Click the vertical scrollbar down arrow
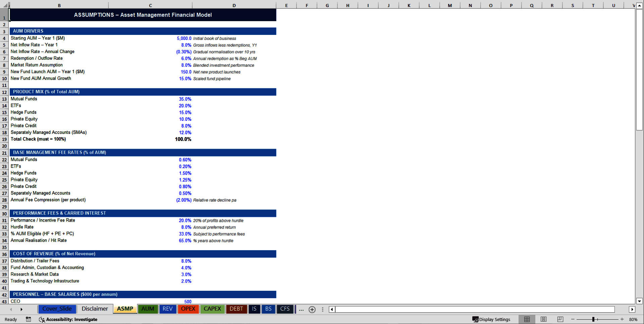The image size is (644, 324). [x=640, y=301]
